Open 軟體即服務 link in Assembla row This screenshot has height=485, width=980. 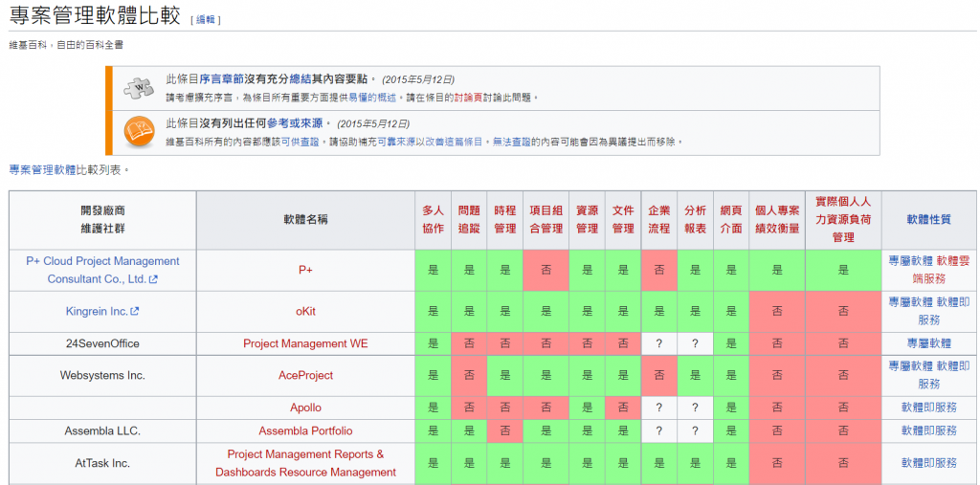(928, 431)
